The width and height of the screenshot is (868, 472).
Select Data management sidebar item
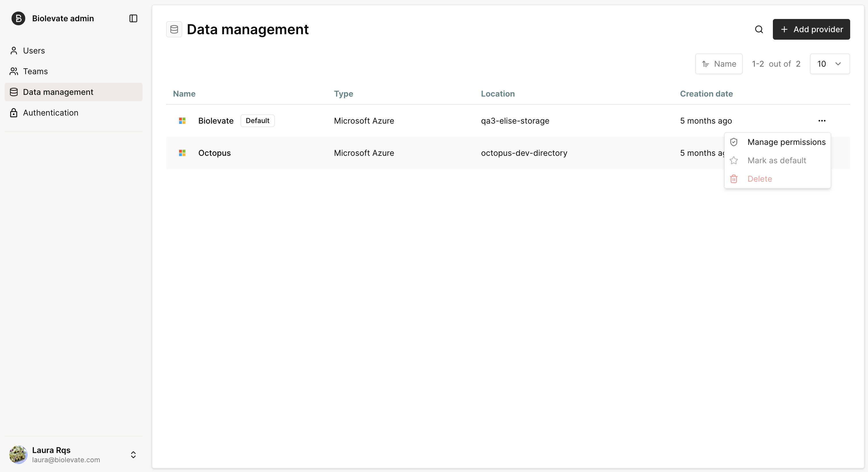tap(74, 92)
